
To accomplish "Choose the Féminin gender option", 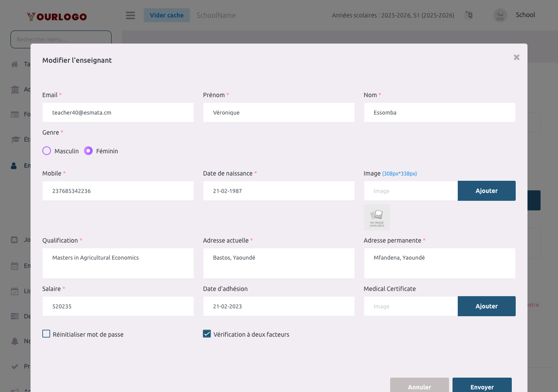I will pyautogui.click(x=88, y=151).
